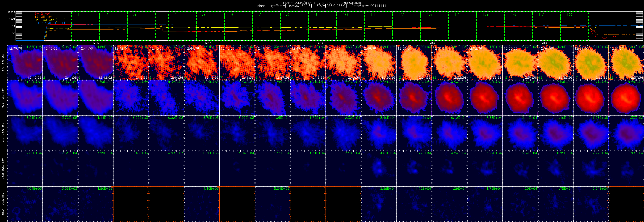644x222 pixels.
Task: Click the FLARE 2005/09/11 title text
Action: (x=322, y=3)
